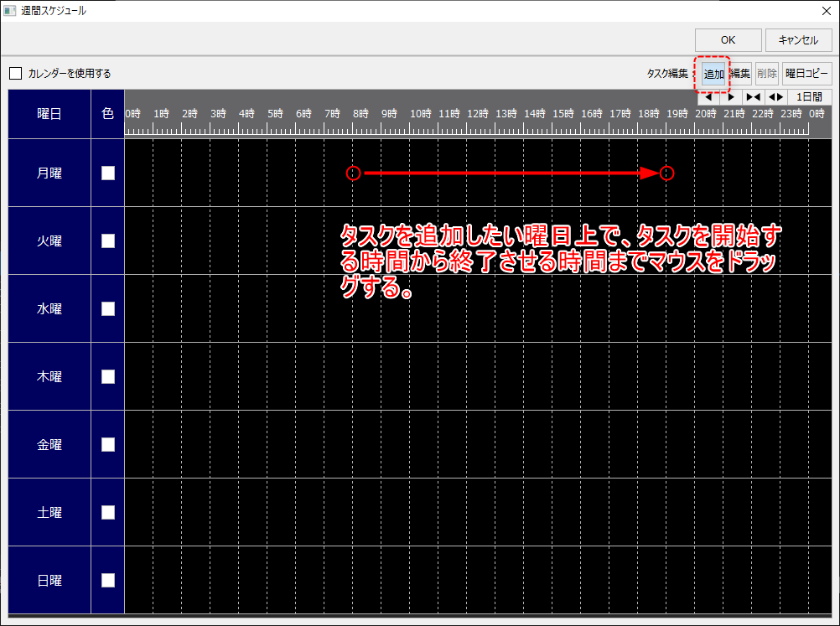Image resolution: width=840 pixels, height=626 pixels.
Task: Open 曜日コピー to copy a day's schedule
Action: pyautogui.click(x=806, y=74)
